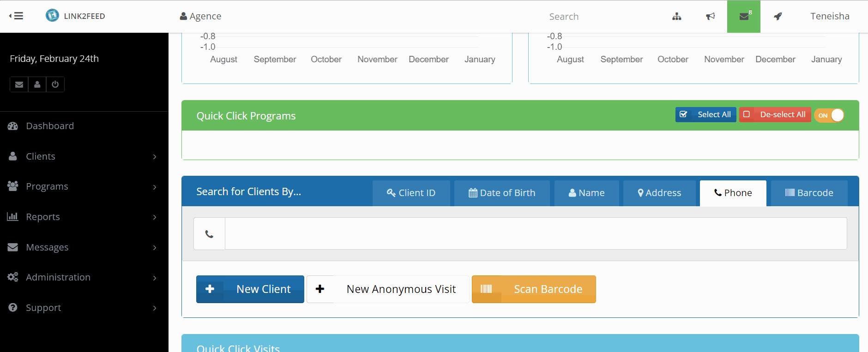Image resolution: width=868 pixels, height=352 pixels.
Task: Click the power logout icon in sidebar
Action: click(x=55, y=84)
